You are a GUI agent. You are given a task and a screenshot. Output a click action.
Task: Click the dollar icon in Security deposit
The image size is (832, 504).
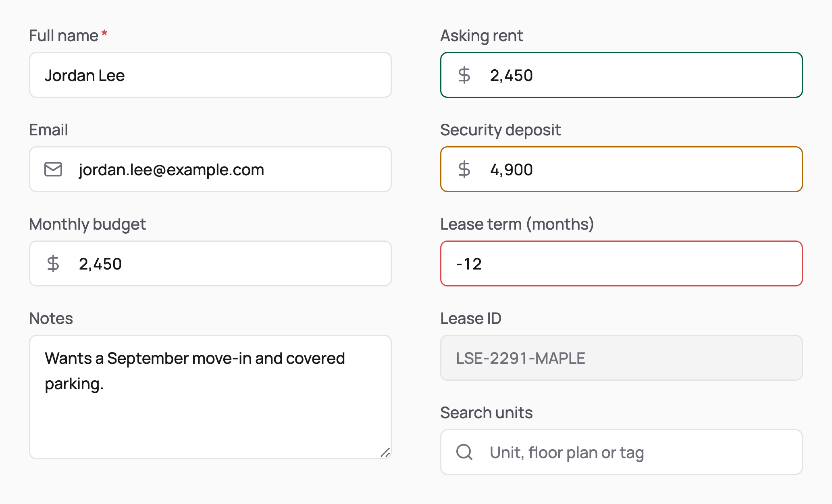pyautogui.click(x=464, y=170)
